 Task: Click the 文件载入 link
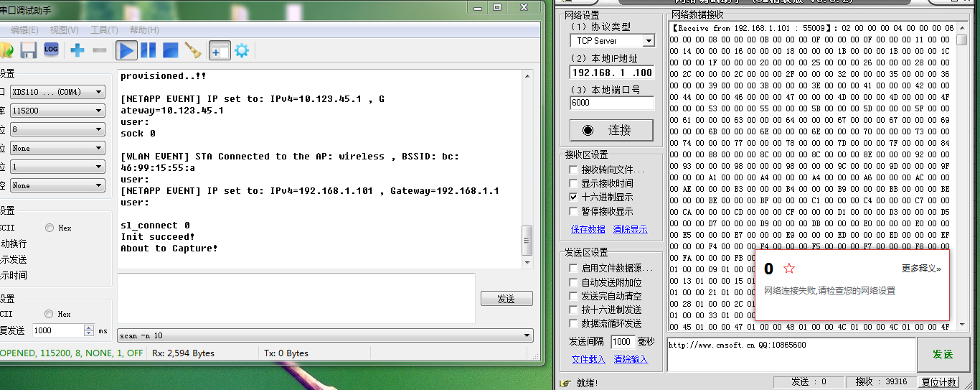[x=588, y=358]
